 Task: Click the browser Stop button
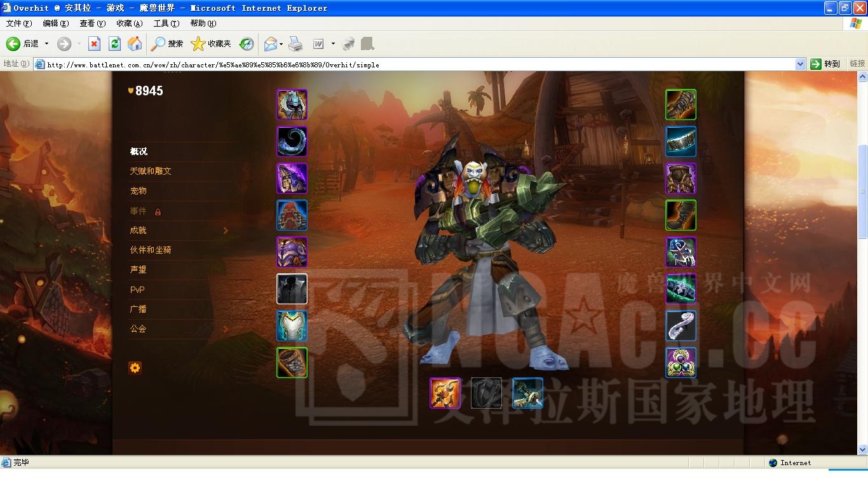point(94,43)
